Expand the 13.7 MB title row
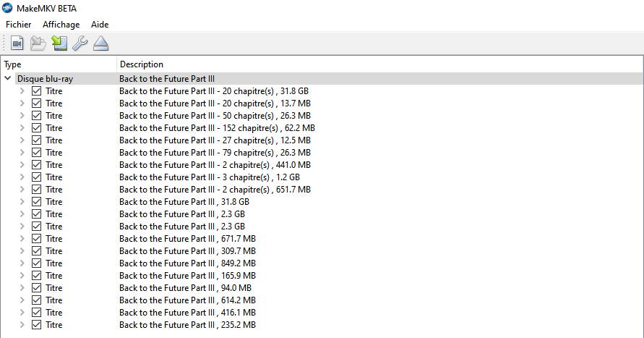 pyautogui.click(x=22, y=103)
